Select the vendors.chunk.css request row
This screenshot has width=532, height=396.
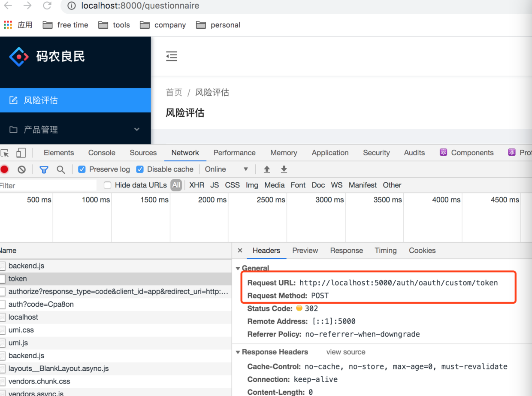pyautogui.click(x=116, y=381)
